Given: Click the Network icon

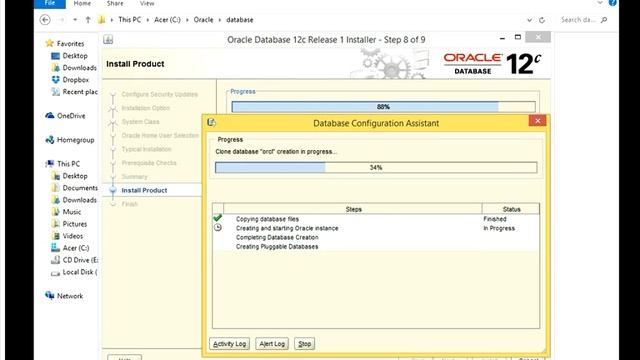Looking at the screenshot, I should (x=50, y=295).
